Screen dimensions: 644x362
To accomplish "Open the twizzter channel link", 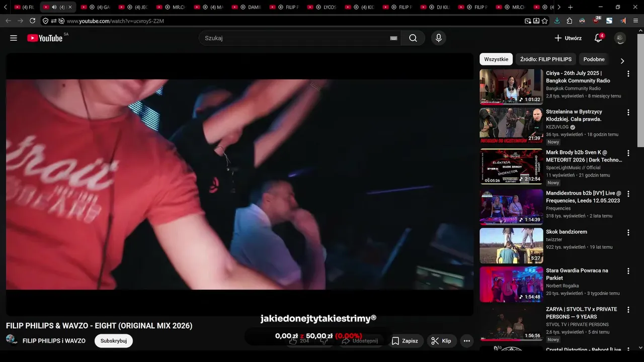I will click(554, 240).
